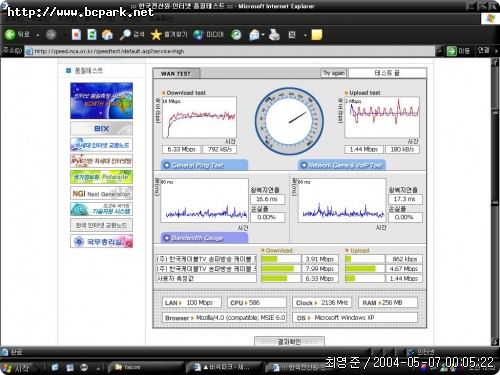Click the banner below BIX
Image resolution: width=500 pixels, height=375 pixels.
coord(101,145)
